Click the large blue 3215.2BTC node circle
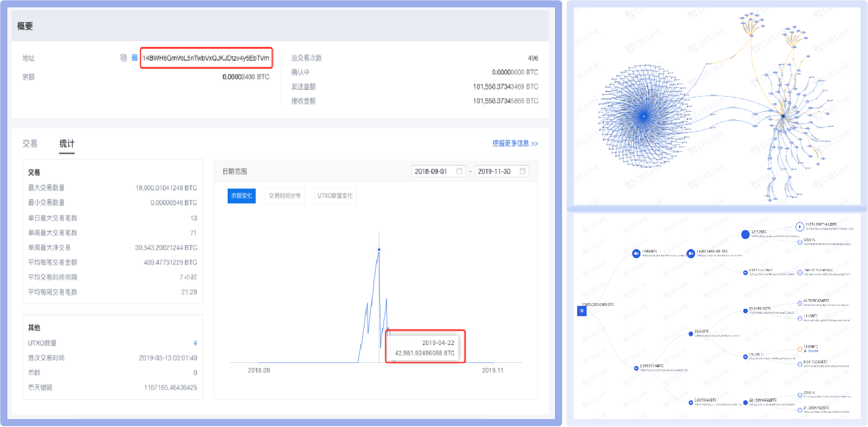 (x=746, y=235)
